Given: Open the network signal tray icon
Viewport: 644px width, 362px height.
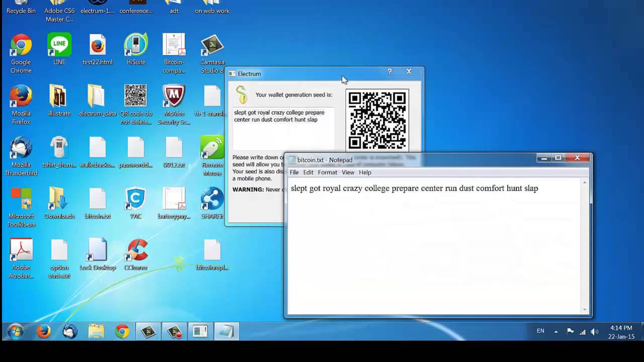Looking at the screenshot, I should pyautogui.click(x=583, y=331).
